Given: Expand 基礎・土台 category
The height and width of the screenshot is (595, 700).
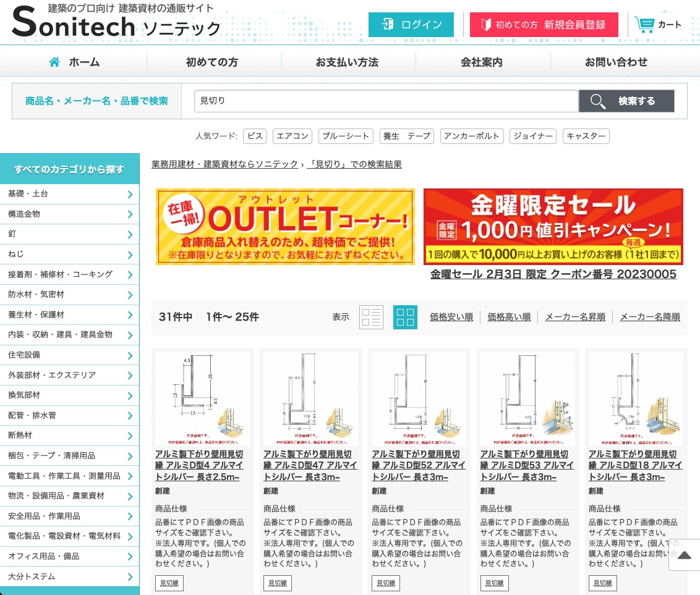Looking at the screenshot, I should pyautogui.click(x=70, y=194).
